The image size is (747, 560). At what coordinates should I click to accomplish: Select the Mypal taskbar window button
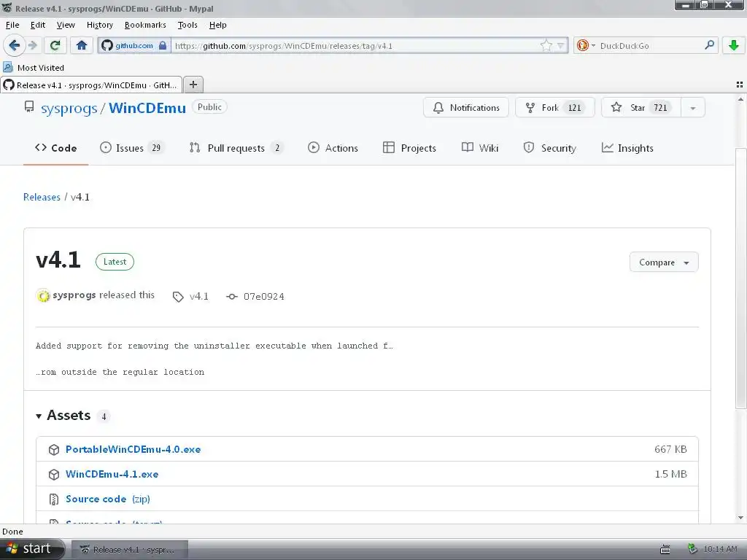coord(130,550)
